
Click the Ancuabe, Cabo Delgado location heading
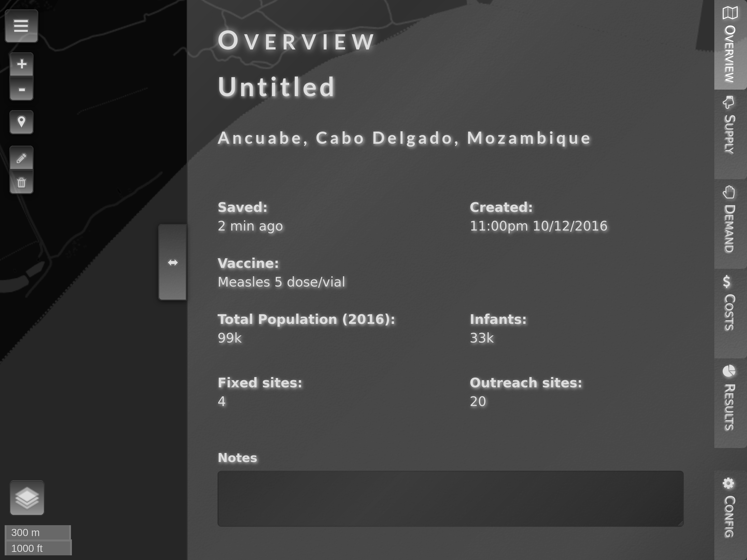[x=404, y=138]
